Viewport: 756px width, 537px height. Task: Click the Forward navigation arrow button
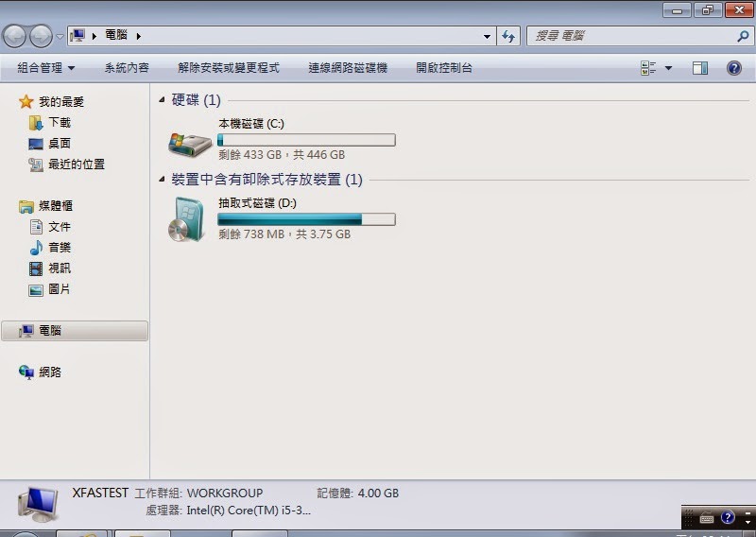coord(41,36)
